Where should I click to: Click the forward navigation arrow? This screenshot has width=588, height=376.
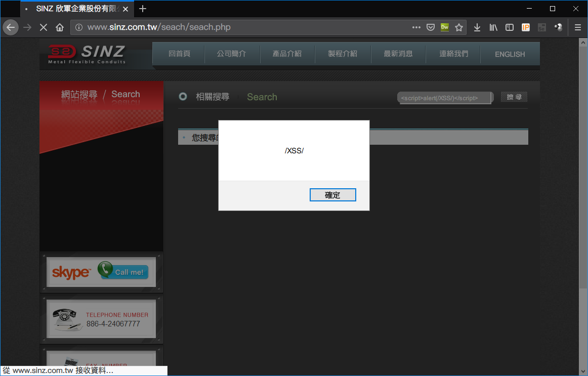point(27,27)
